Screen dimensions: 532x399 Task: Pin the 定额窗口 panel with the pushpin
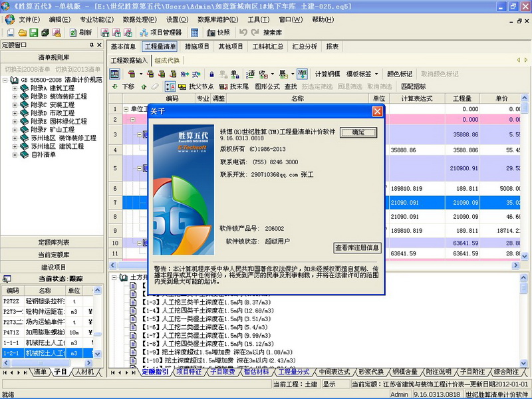92,45
